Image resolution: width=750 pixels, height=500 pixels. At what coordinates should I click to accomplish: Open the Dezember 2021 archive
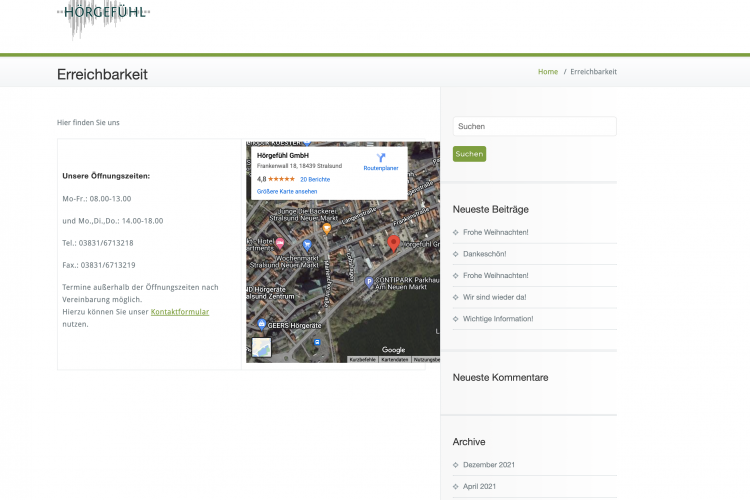coord(489,465)
